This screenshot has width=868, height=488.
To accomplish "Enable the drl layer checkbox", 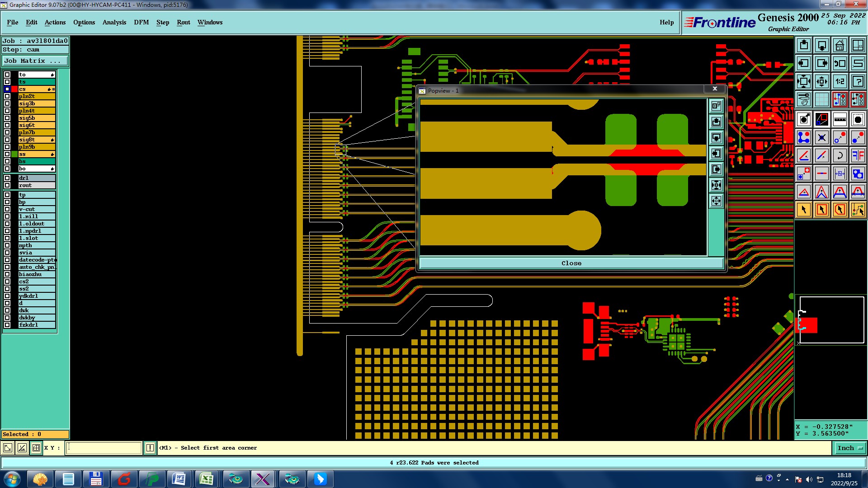I will pyautogui.click(x=7, y=178).
